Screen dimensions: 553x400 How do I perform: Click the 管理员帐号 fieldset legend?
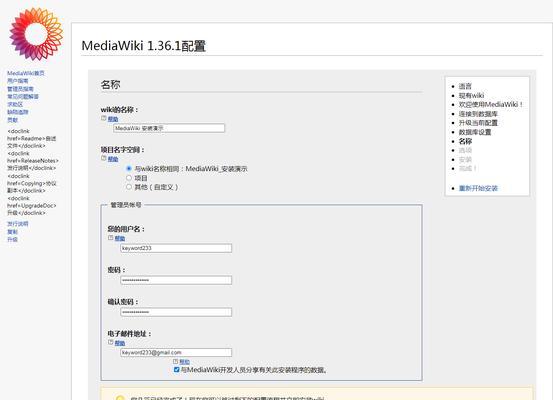tap(126, 205)
